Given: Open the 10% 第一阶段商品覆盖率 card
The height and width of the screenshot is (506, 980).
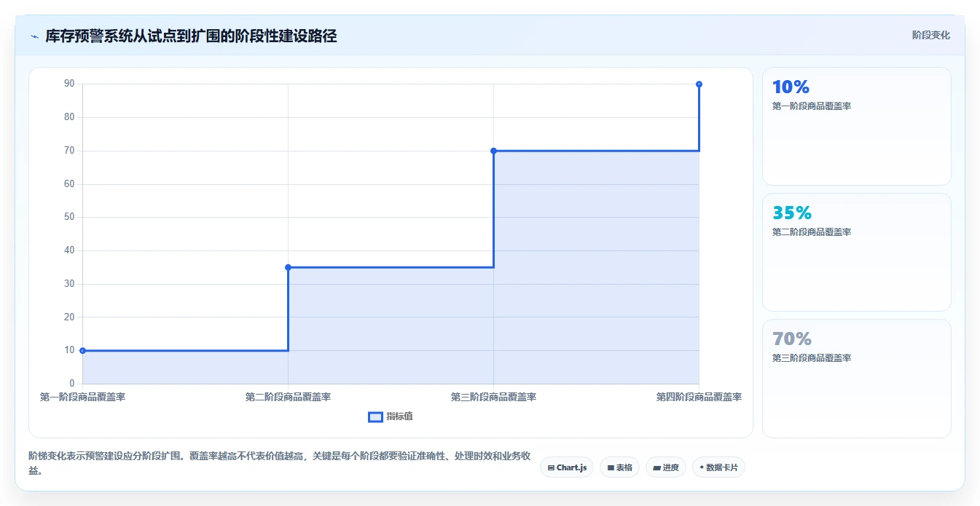Looking at the screenshot, I should [x=856, y=127].
